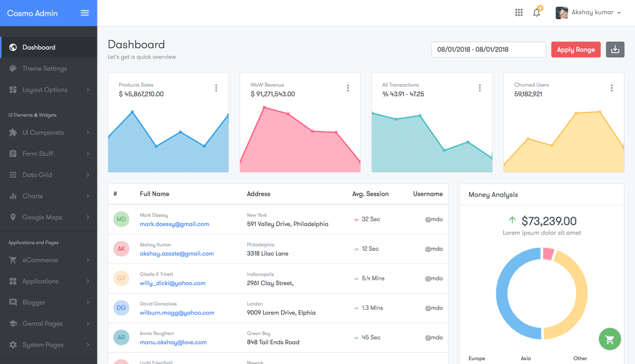Expand the System Pages chevron

[x=88, y=345]
